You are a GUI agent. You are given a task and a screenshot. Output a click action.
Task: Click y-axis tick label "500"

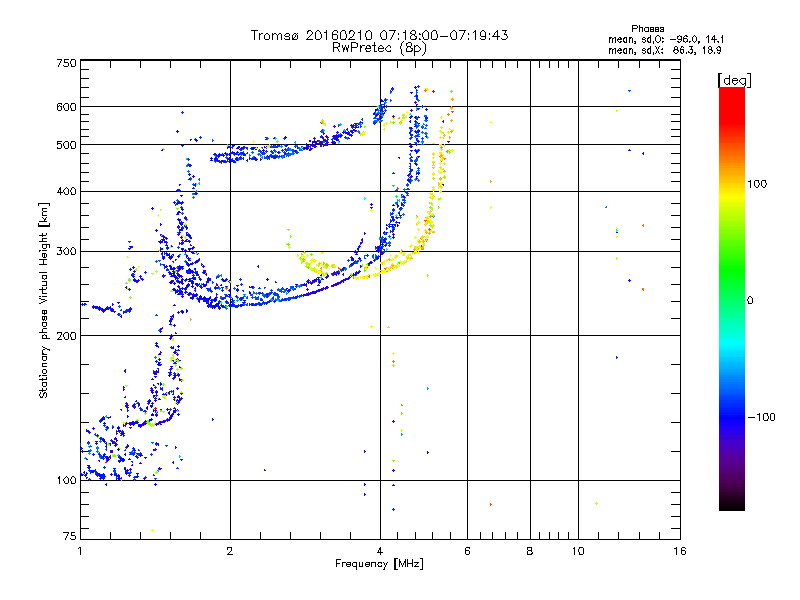[x=66, y=145]
